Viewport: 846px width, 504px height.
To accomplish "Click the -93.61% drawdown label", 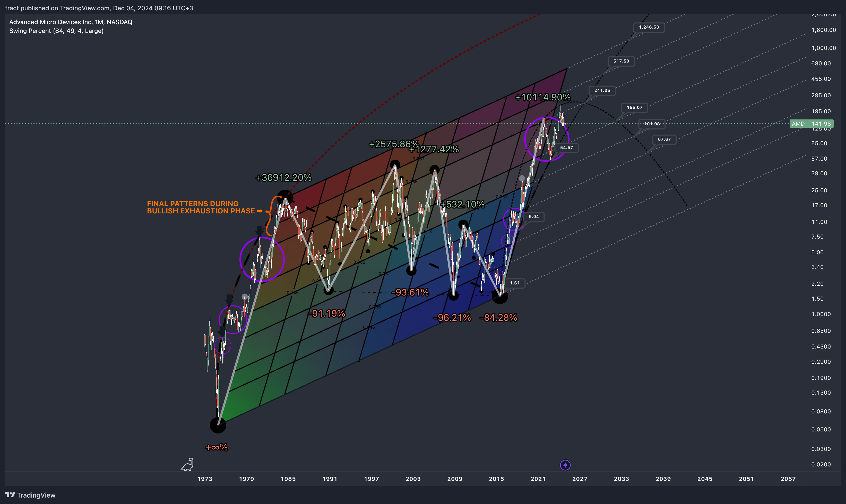I will [410, 292].
